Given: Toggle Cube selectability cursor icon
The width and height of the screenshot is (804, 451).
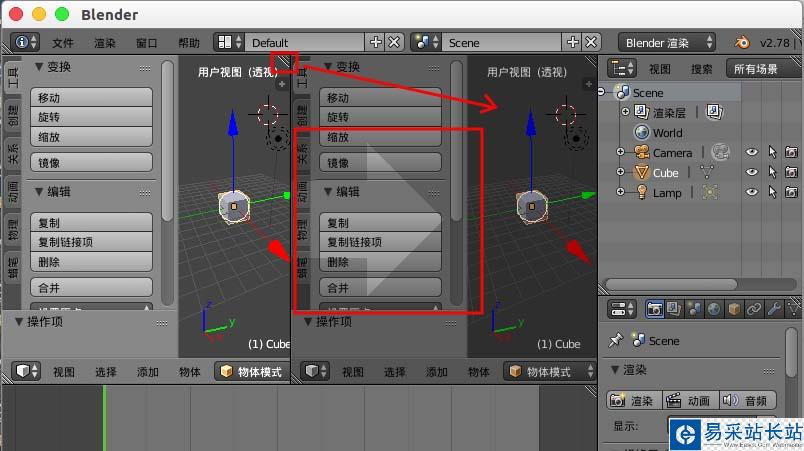Looking at the screenshot, I should click(772, 172).
